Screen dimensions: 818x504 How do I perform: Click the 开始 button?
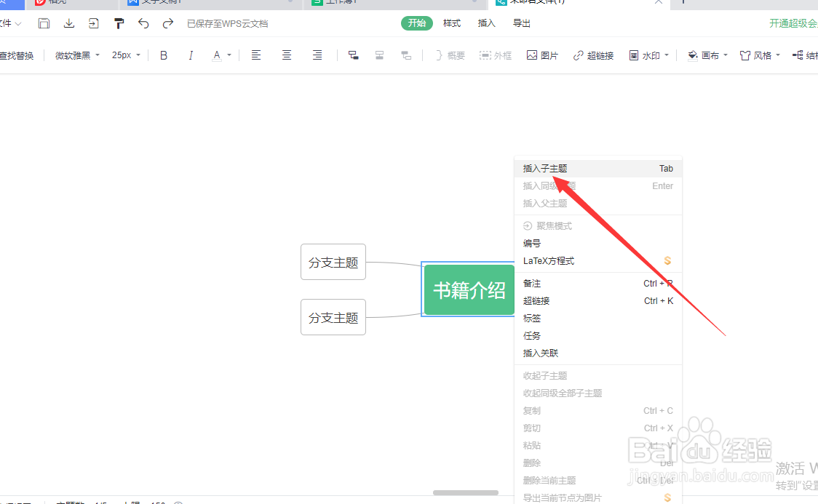(x=416, y=23)
